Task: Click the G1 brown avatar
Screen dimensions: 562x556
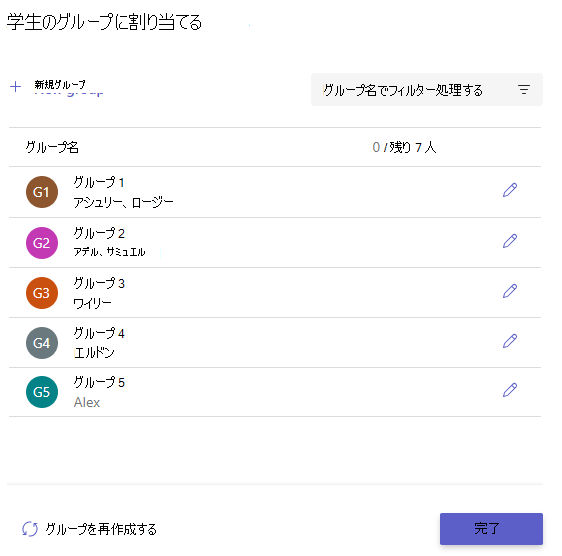Action: 42,192
